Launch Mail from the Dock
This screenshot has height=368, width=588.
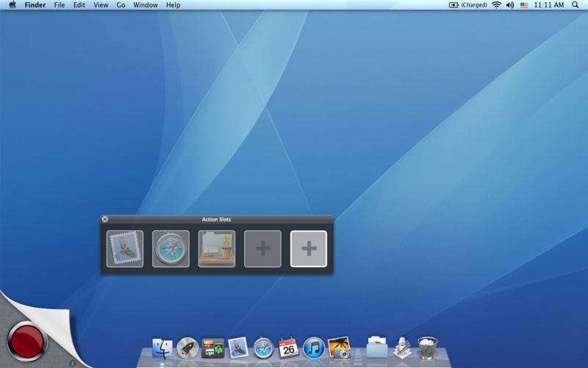tap(238, 347)
